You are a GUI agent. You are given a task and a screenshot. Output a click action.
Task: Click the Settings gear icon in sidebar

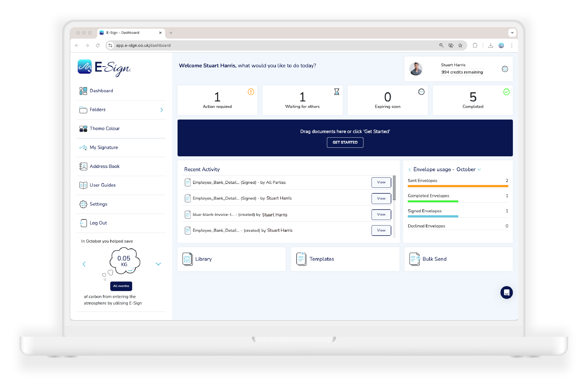point(83,204)
